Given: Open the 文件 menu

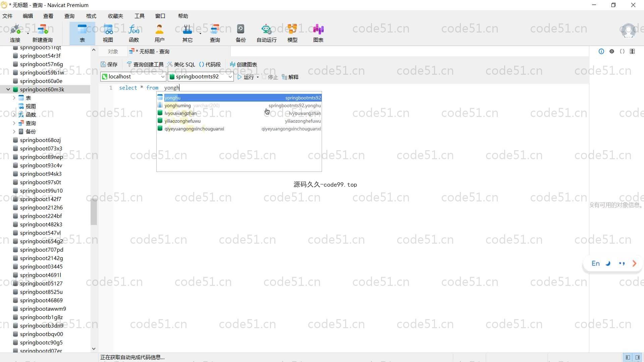Looking at the screenshot, I should pyautogui.click(x=7, y=16).
